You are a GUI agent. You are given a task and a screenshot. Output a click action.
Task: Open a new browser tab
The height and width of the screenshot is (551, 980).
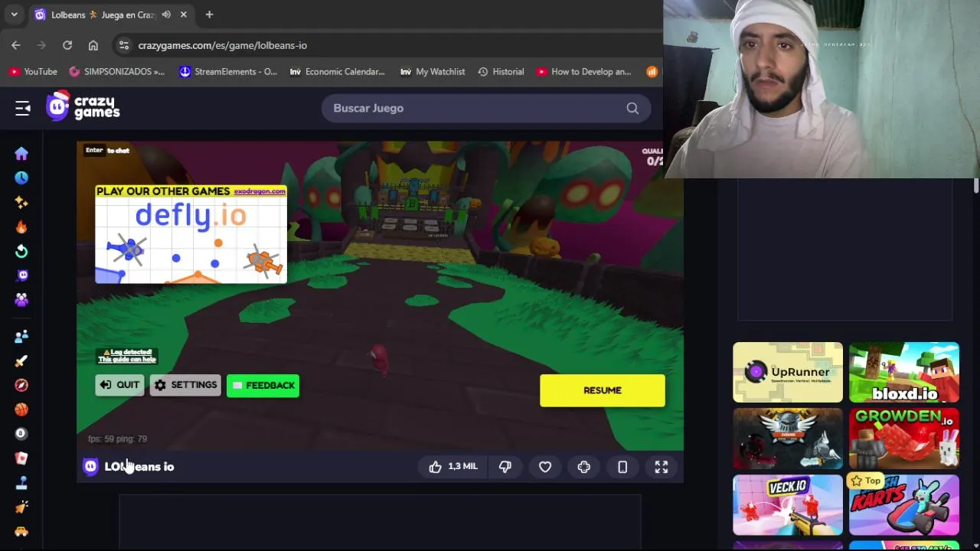point(209,15)
